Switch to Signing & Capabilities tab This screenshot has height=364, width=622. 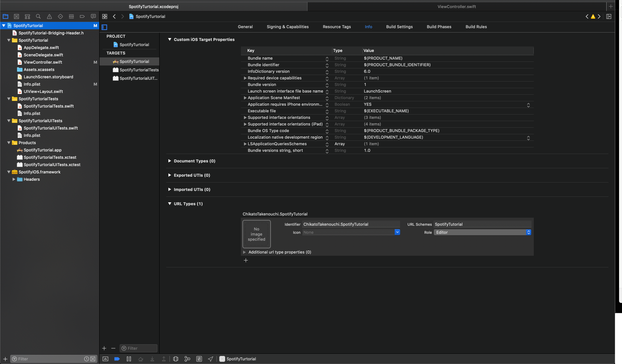[287, 27]
